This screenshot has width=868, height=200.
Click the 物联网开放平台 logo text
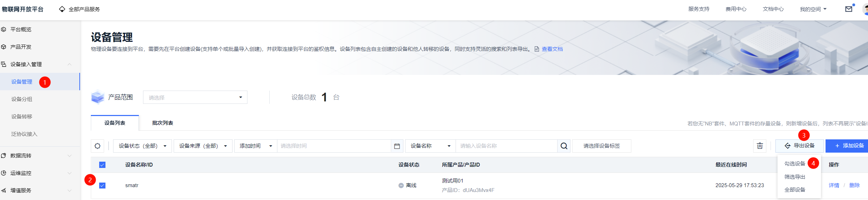tap(23, 9)
